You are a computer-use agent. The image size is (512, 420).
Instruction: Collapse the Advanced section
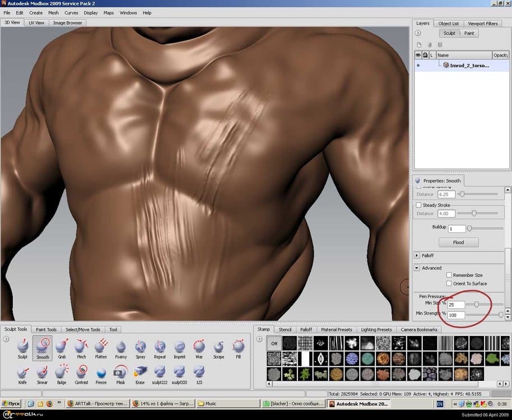pos(417,268)
